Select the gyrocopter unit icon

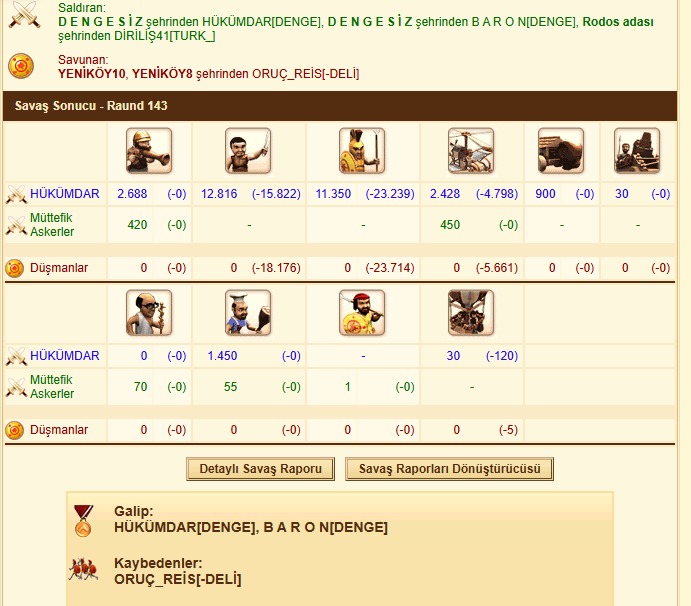pos(471,151)
